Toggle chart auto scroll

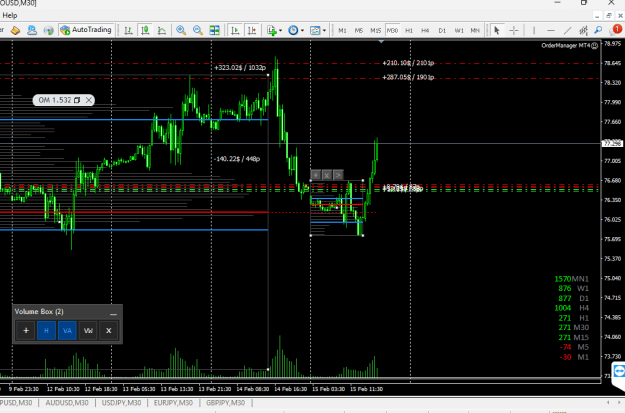(x=235, y=30)
